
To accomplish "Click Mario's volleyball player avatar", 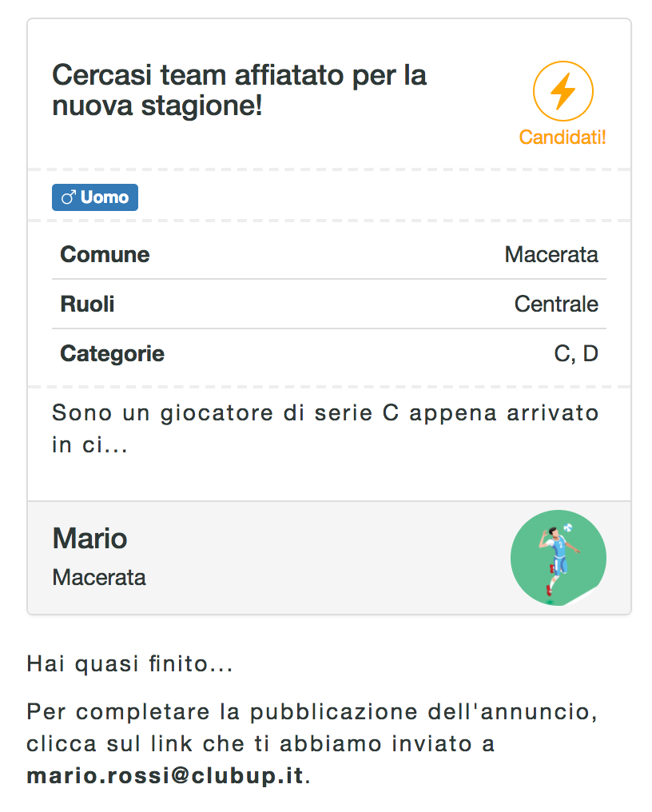I will point(558,558).
